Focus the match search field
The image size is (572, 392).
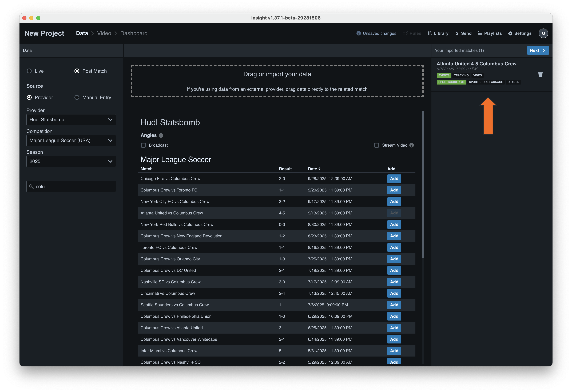(71, 187)
